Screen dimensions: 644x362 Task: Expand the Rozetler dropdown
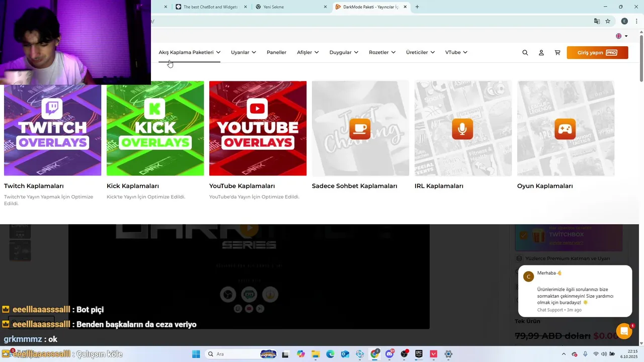(382, 52)
